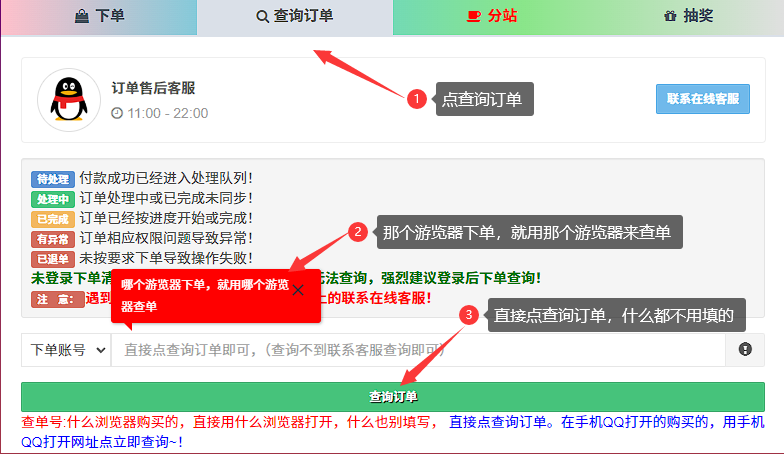Click the 订单售后客服 heading text

coord(153,88)
